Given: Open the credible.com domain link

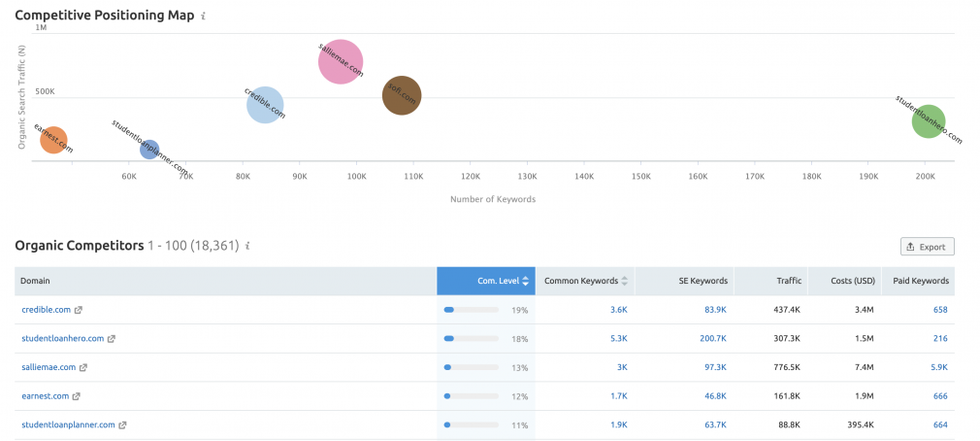Looking at the screenshot, I should coord(47,310).
